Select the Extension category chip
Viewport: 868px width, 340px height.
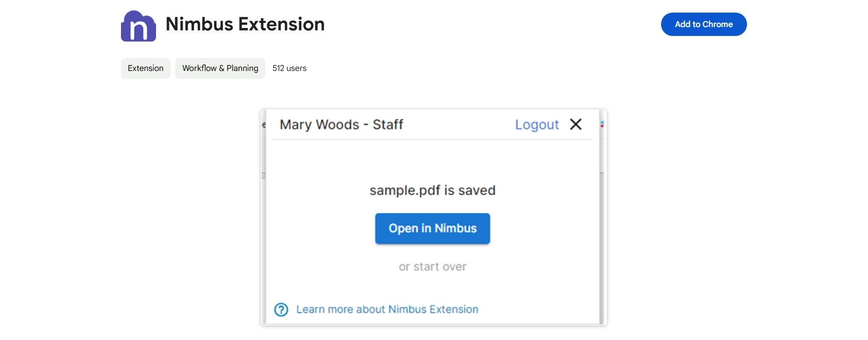pos(146,68)
